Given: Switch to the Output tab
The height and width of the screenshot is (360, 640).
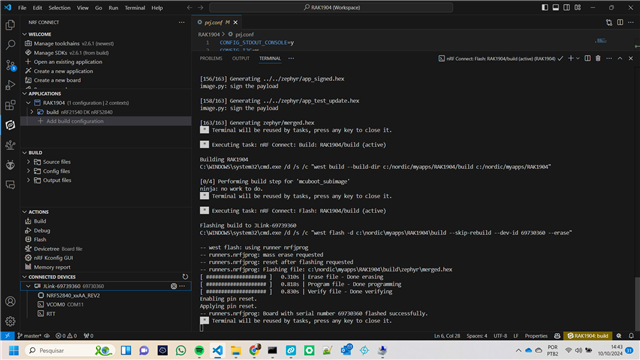Looking at the screenshot, I should [x=241, y=58].
